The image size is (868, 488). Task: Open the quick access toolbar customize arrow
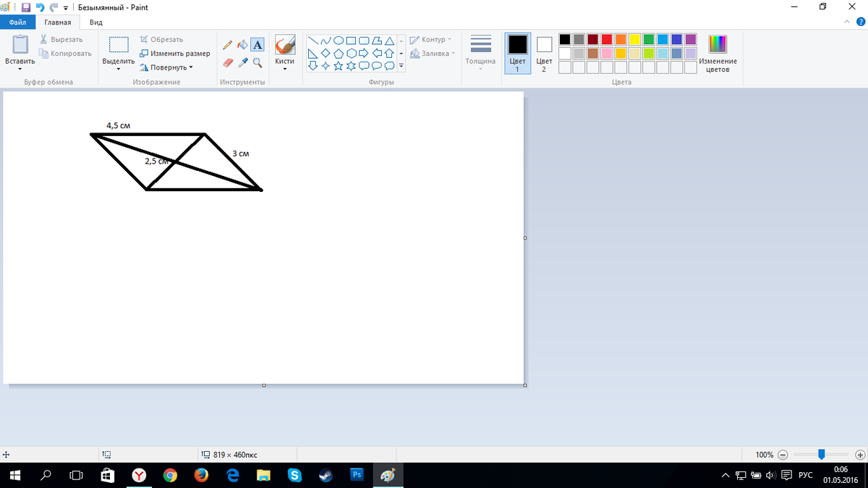pyautogui.click(x=67, y=7)
